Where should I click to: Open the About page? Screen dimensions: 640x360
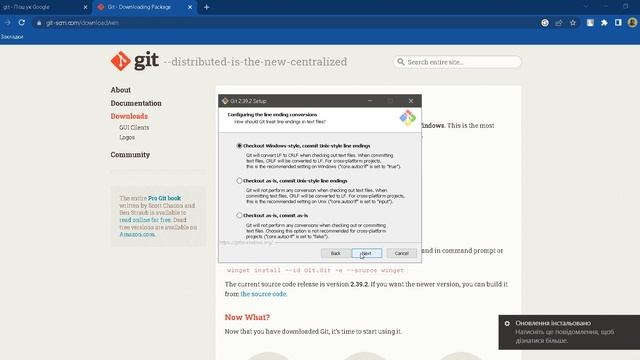pyautogui.click(x=120, y=90)
